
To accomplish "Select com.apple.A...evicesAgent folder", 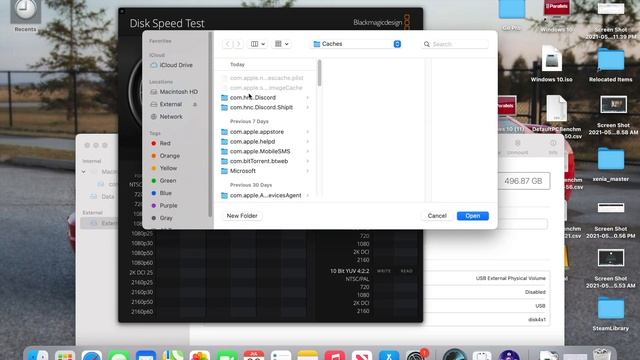I will point(264,196).
